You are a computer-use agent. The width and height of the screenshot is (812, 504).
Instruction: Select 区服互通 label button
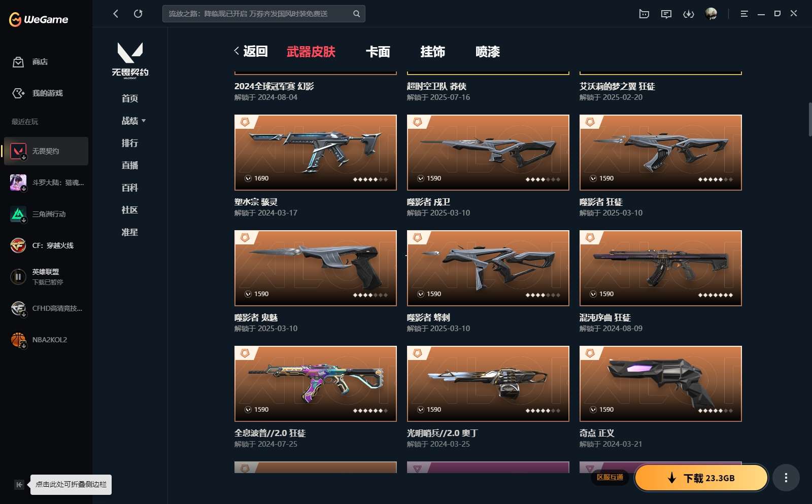610,477
